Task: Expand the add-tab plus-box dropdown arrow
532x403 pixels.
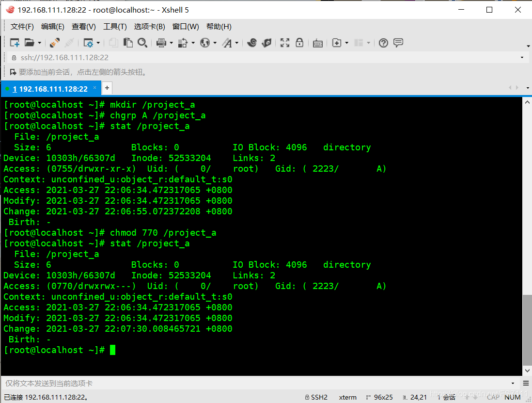Action: 346,43
